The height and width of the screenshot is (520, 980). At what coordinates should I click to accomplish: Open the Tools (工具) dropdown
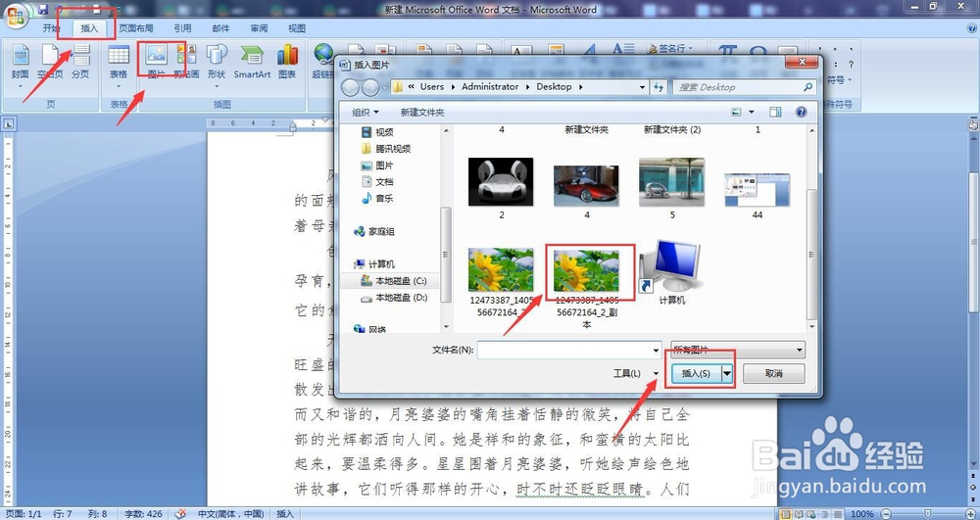point(636,373)
